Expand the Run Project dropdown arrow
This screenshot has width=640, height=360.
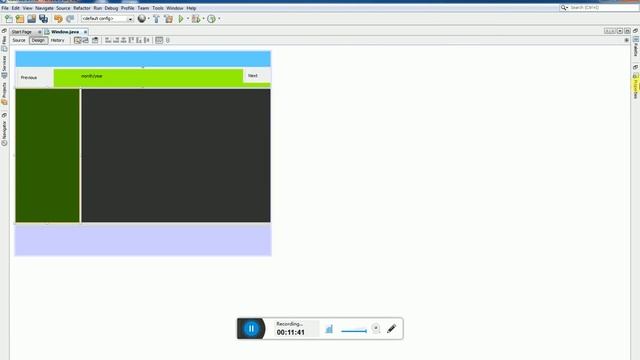click(x=188, y=19)
